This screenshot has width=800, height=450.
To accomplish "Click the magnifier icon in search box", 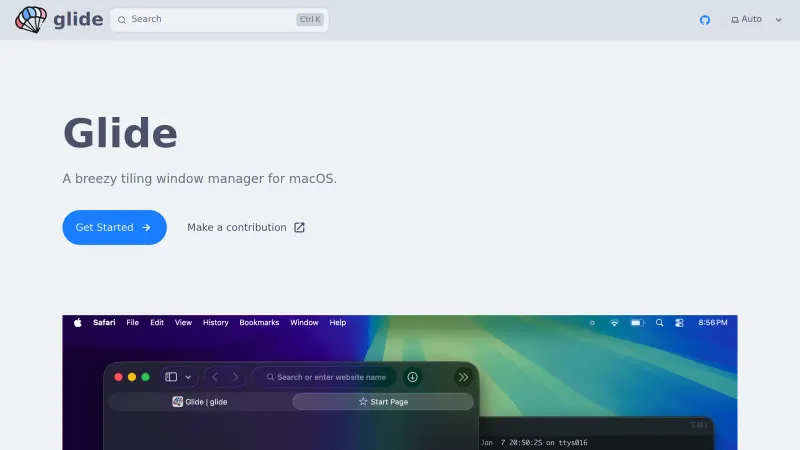I will [123, 19].
